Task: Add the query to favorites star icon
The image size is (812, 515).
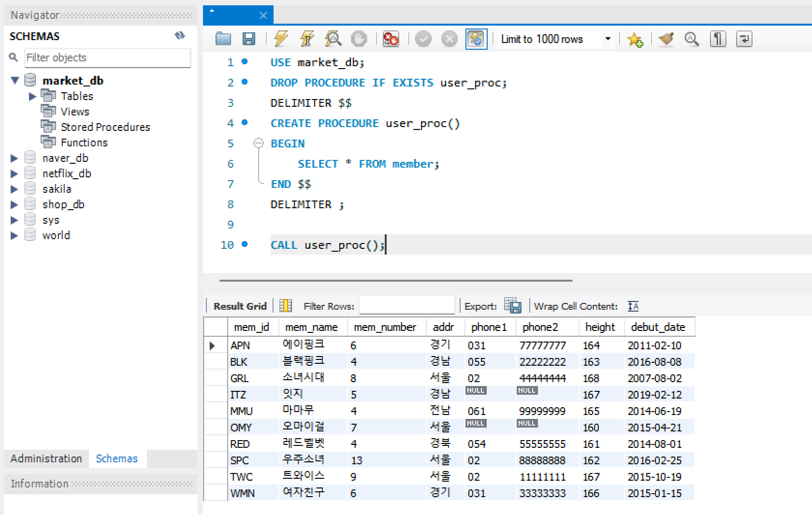Action: [x=635, y=39]
